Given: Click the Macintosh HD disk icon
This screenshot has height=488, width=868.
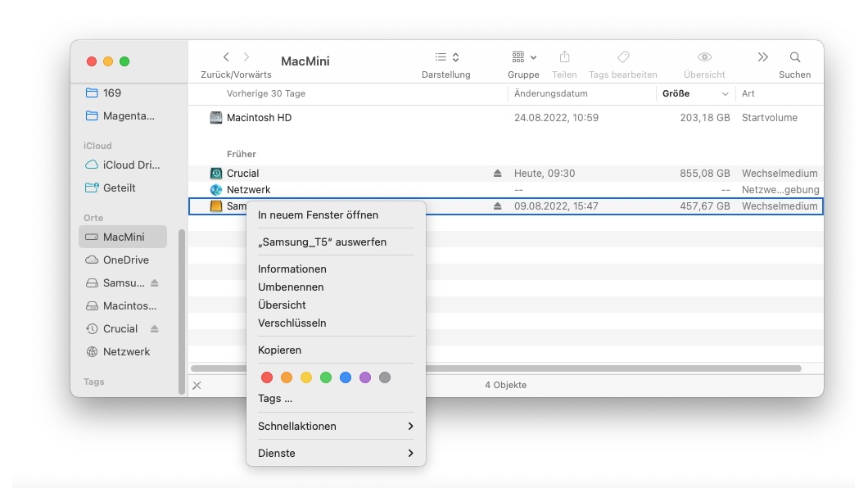Looking at the screenshot, I should click(216, 117).
